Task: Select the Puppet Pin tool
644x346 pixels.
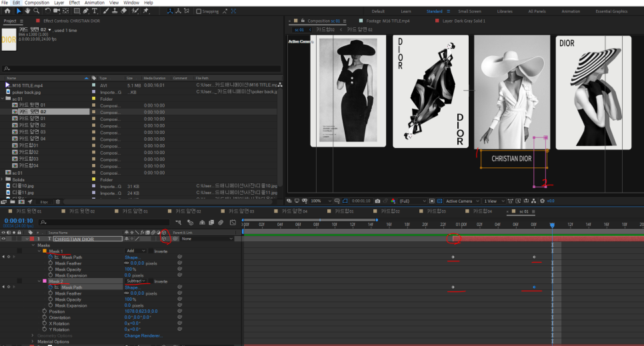Action: tap(146, 11)
